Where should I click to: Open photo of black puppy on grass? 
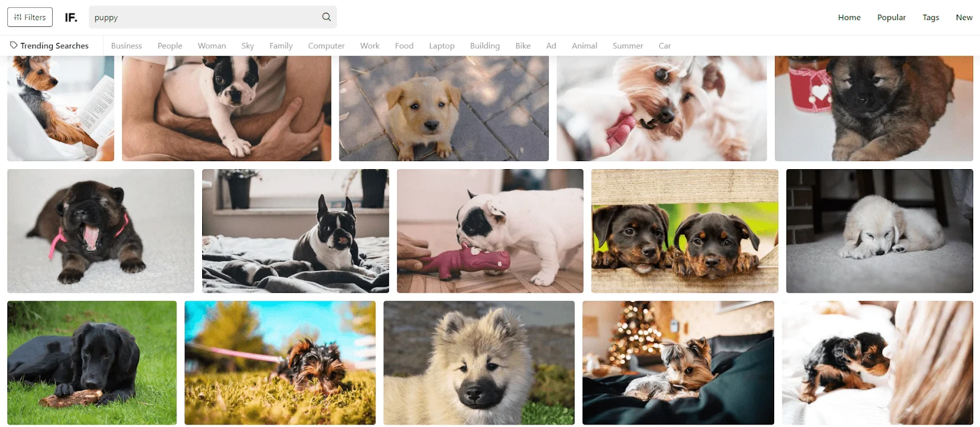click(92, 363)
